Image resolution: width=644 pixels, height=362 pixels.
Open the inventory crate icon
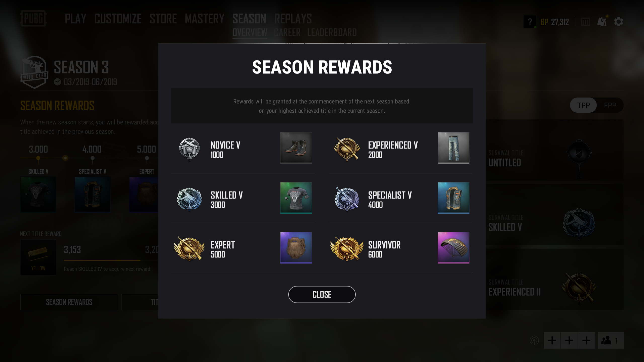tap(585, 22)
